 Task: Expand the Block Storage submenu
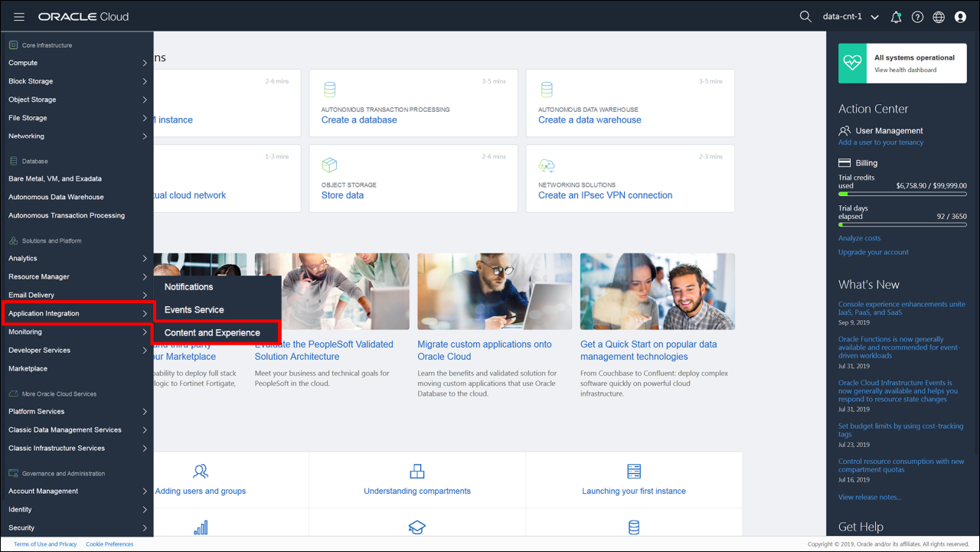[77, 81]
